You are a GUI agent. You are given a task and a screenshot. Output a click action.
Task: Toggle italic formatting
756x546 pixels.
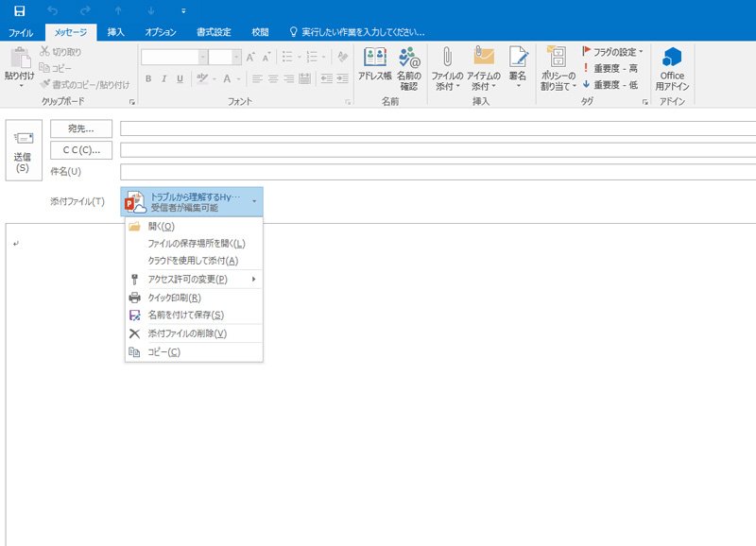(163, 78)
